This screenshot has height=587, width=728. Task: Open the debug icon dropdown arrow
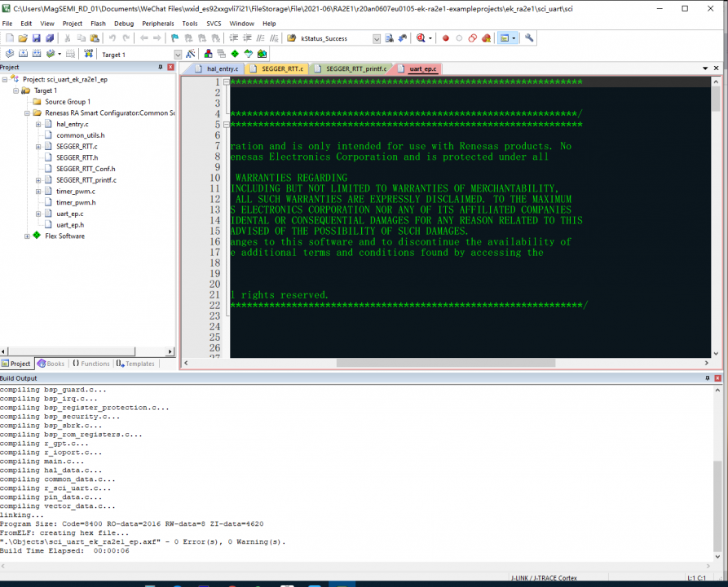[x=430, y=38]
